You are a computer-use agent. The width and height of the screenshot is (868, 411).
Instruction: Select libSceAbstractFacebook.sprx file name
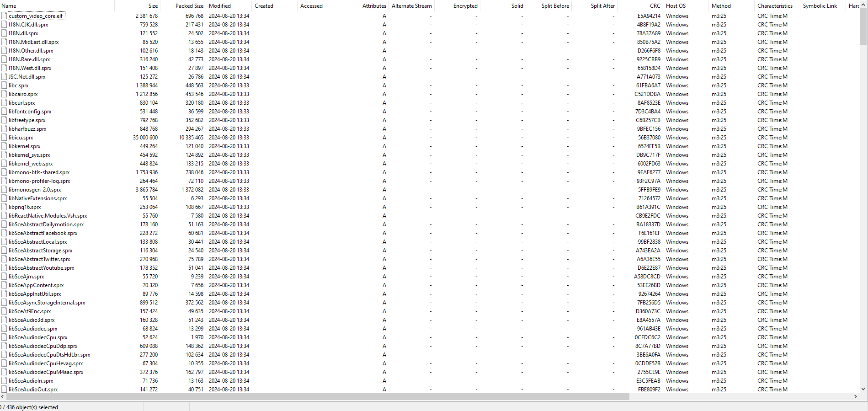pos(43,233)
